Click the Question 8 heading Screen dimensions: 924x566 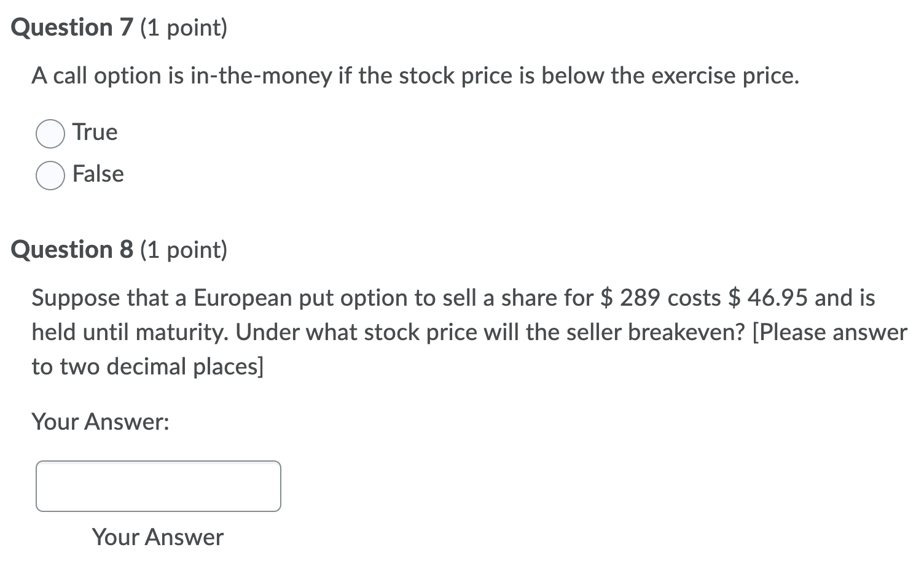[x=72, y=250]
